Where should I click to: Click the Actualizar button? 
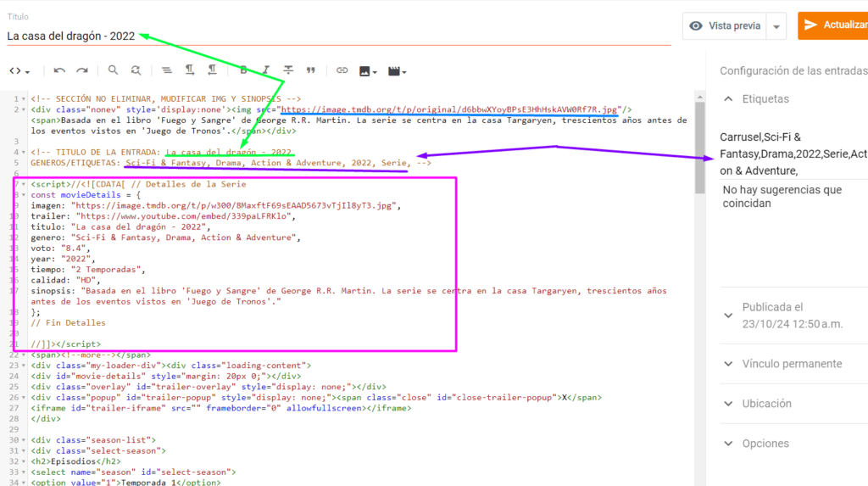(x=832, y=25)
